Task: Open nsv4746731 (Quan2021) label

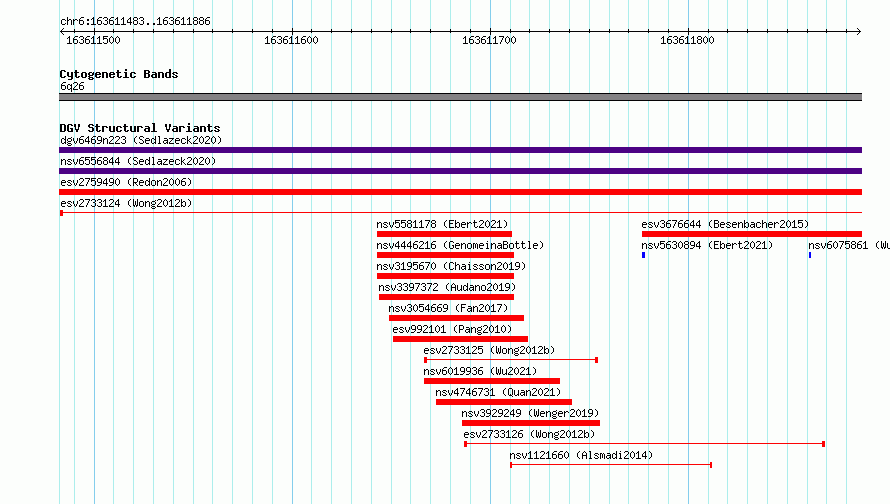Action: tap(498, 392)
